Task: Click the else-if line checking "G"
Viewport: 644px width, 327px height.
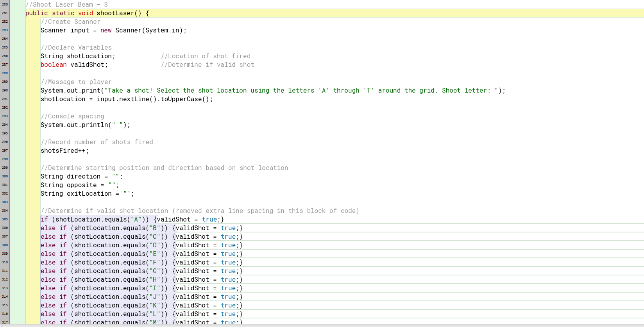Action: point(142,271)
